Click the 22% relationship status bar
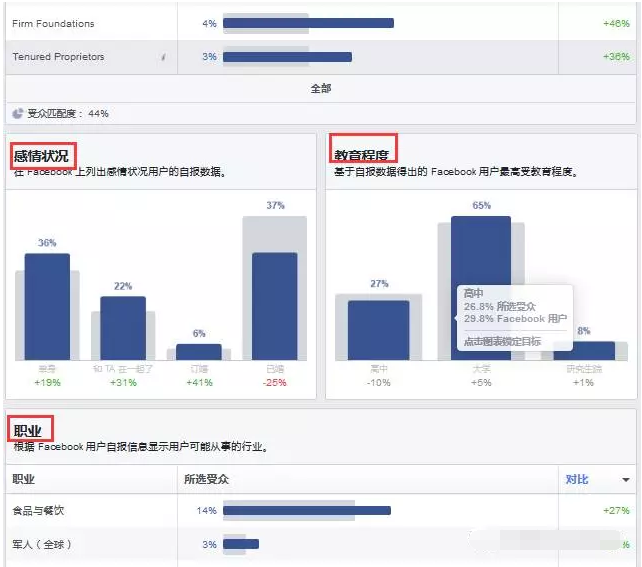Image resolution: width=642 pixels, height=567 pixels. [x=123, y=328]
